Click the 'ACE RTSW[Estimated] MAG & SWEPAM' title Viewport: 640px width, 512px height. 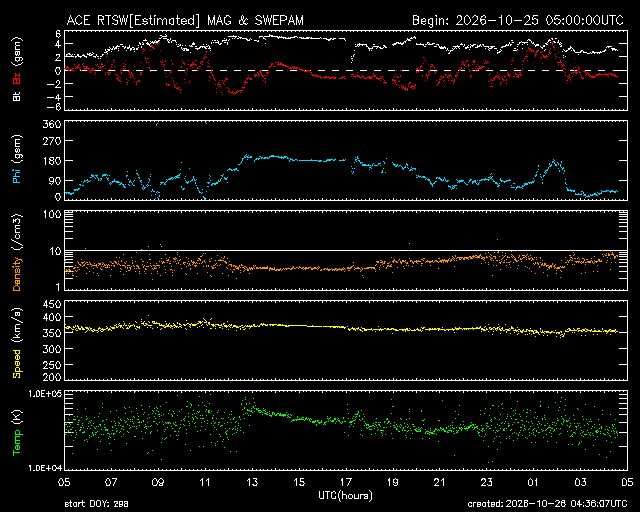click(185, 20)
